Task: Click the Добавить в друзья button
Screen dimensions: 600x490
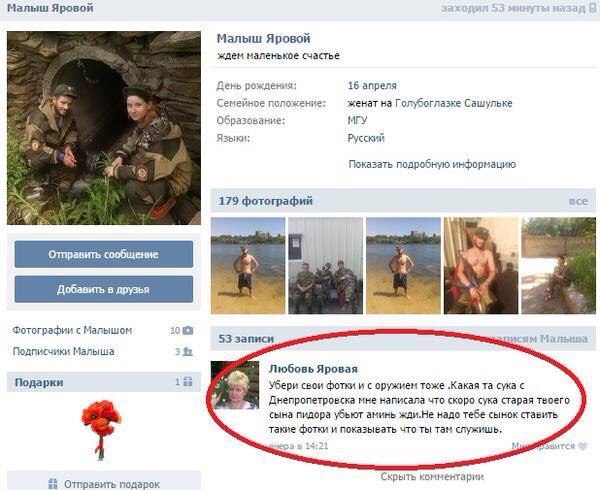Action: coord(104,289)
